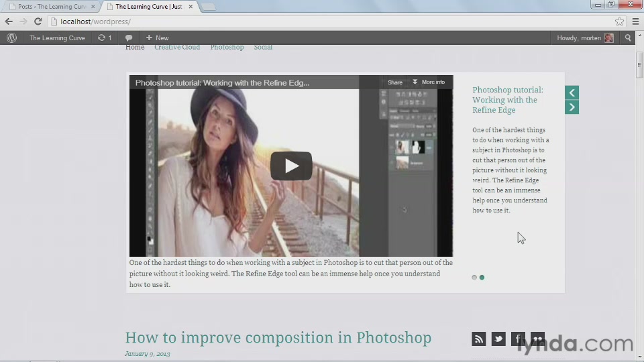Image resolution: width=644 pixels, height=362 pixels.
Task: Click the scrollbar up arrow
Action: (639, 36)
